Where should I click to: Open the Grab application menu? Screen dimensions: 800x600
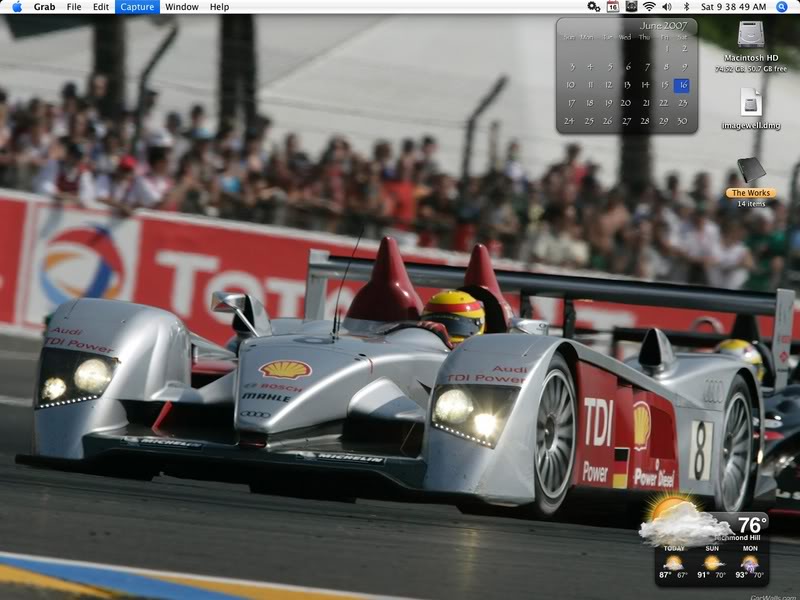44,7
